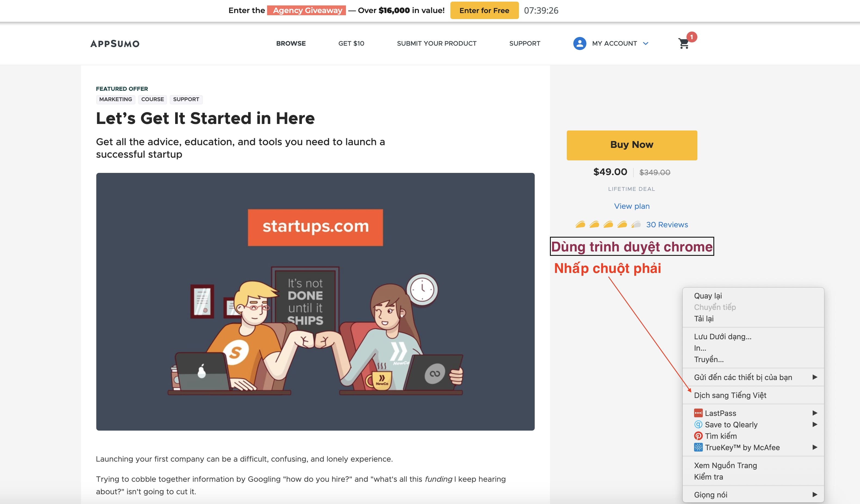Click the TrueKey by McAfee icon
The height and width of the screenshot is (504, 860).
pos(698,447)
